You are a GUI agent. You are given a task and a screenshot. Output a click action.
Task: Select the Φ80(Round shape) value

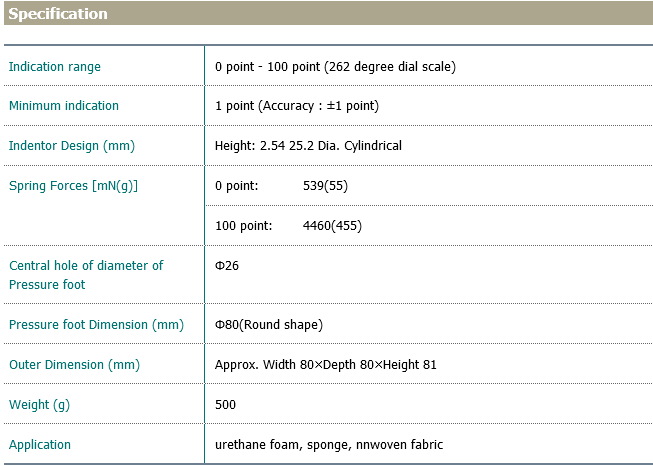coord(269,325)
